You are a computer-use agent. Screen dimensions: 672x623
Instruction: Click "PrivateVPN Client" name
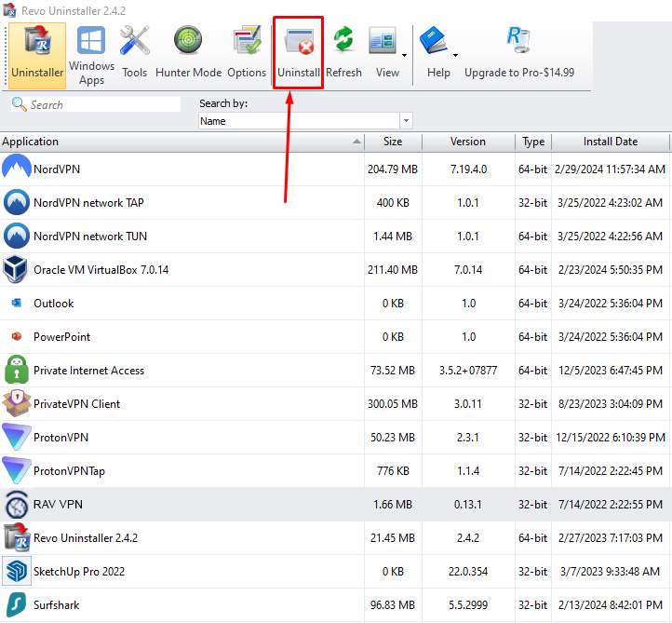tap(76, 404)
